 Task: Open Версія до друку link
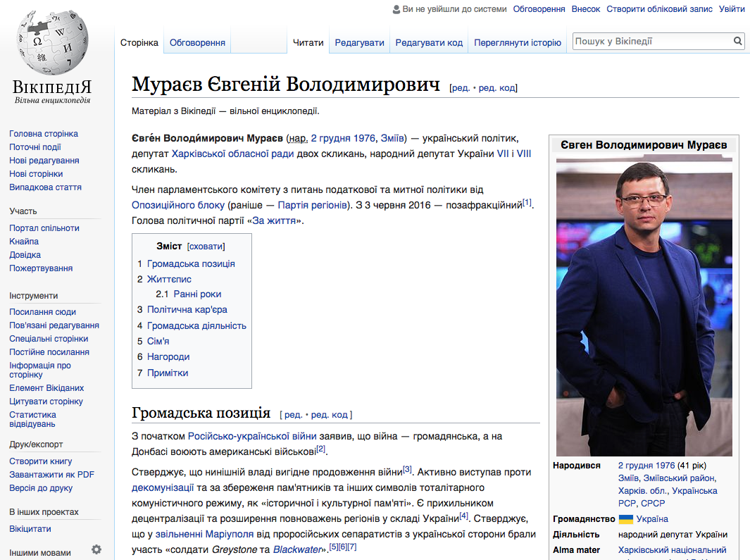click(41, 487)
